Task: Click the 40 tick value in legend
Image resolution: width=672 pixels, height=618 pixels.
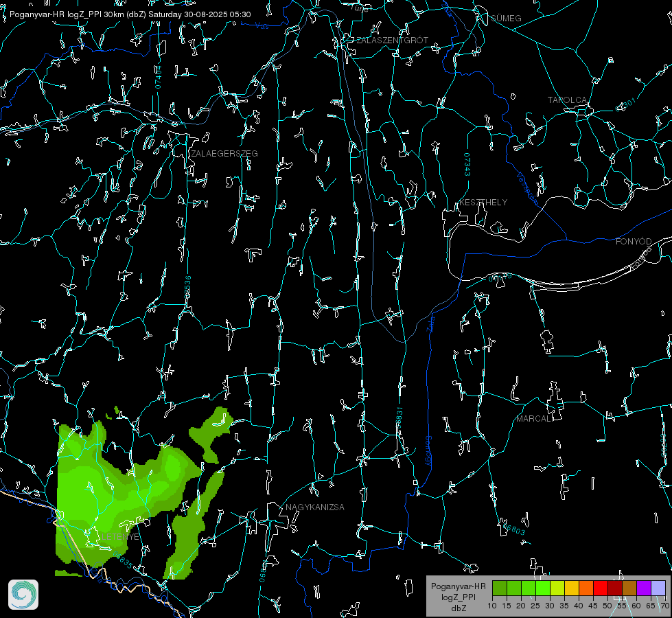Action: point(579,606)
